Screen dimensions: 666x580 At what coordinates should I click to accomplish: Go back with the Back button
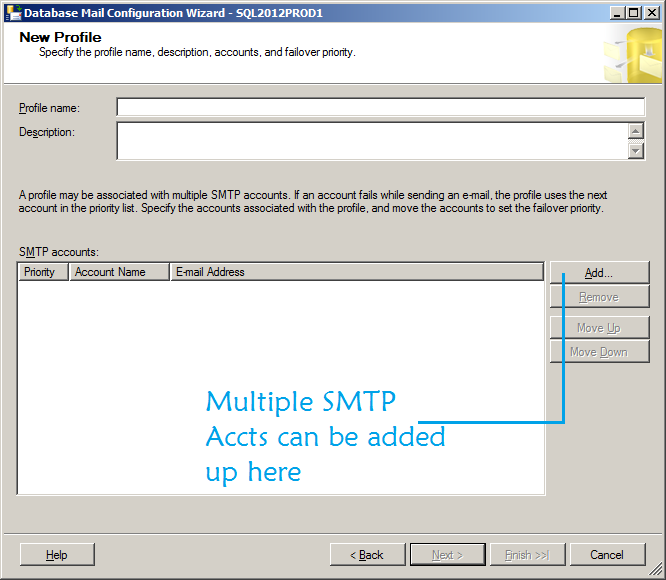pos(367,555)
